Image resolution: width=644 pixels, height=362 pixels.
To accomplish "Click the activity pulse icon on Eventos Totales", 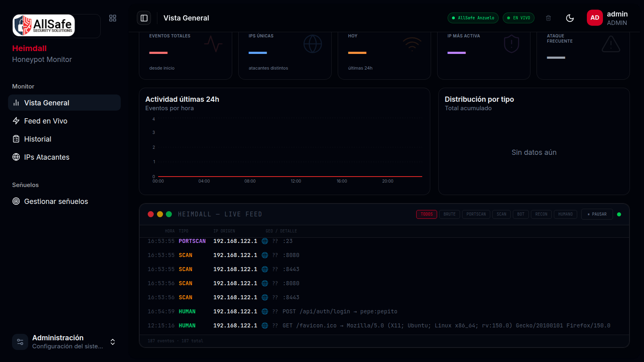I will click(x=213, y=44).
